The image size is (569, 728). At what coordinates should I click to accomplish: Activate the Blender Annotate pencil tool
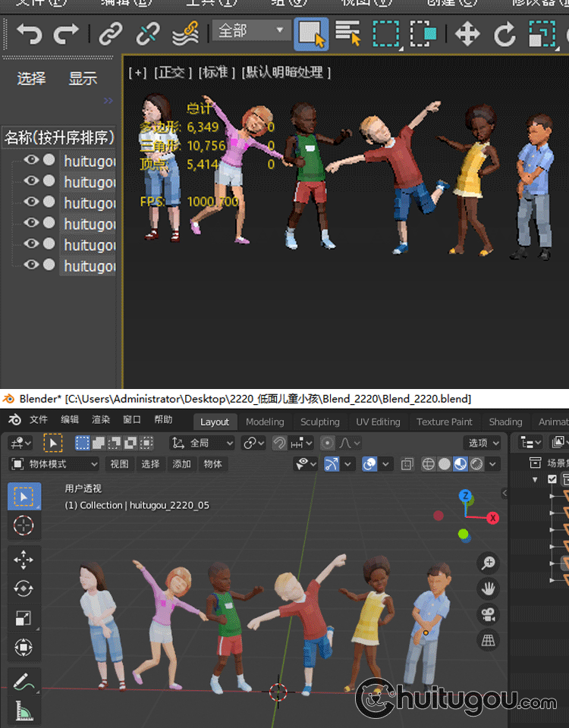[x=24, y=680]
